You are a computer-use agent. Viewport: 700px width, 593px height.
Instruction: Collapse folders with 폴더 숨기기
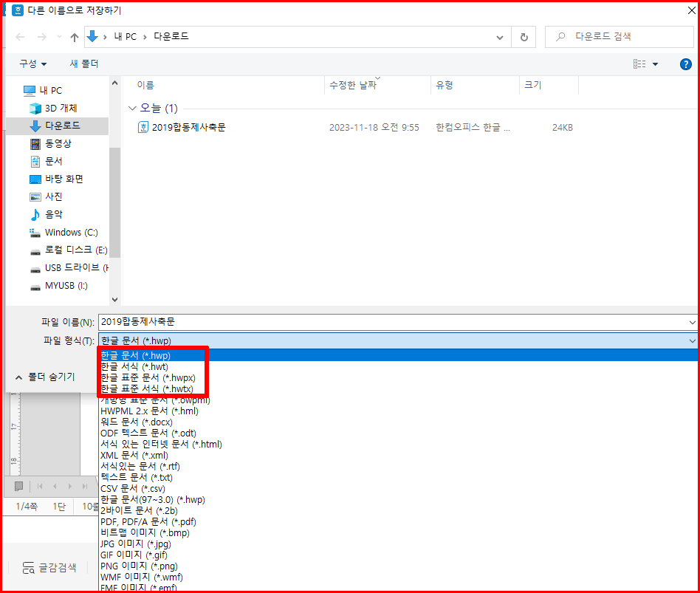click(x=45, y=377)
